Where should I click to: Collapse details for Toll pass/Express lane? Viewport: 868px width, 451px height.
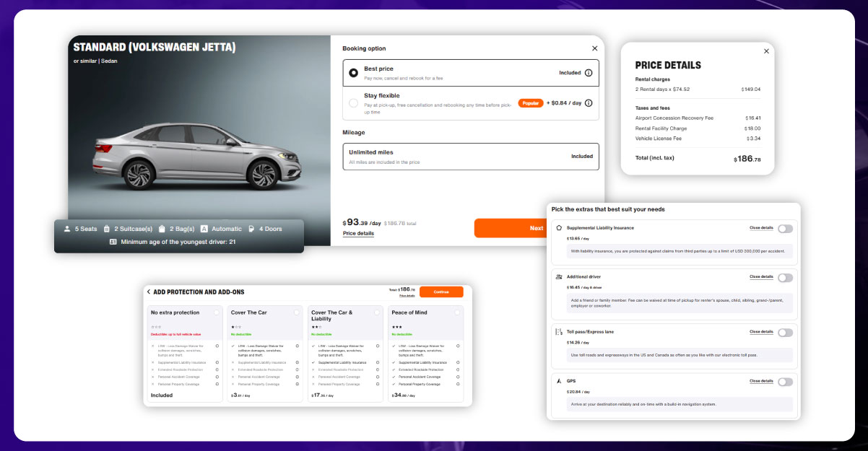tap(760, 332)
